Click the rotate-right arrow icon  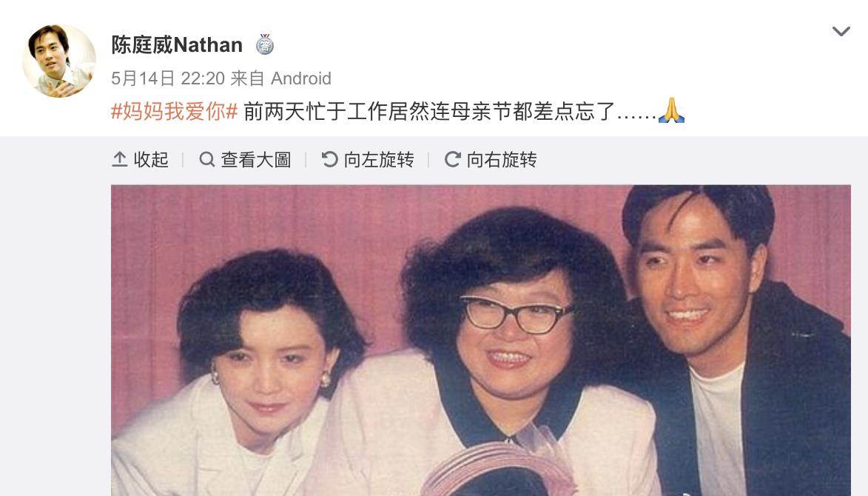coord(453,159)
